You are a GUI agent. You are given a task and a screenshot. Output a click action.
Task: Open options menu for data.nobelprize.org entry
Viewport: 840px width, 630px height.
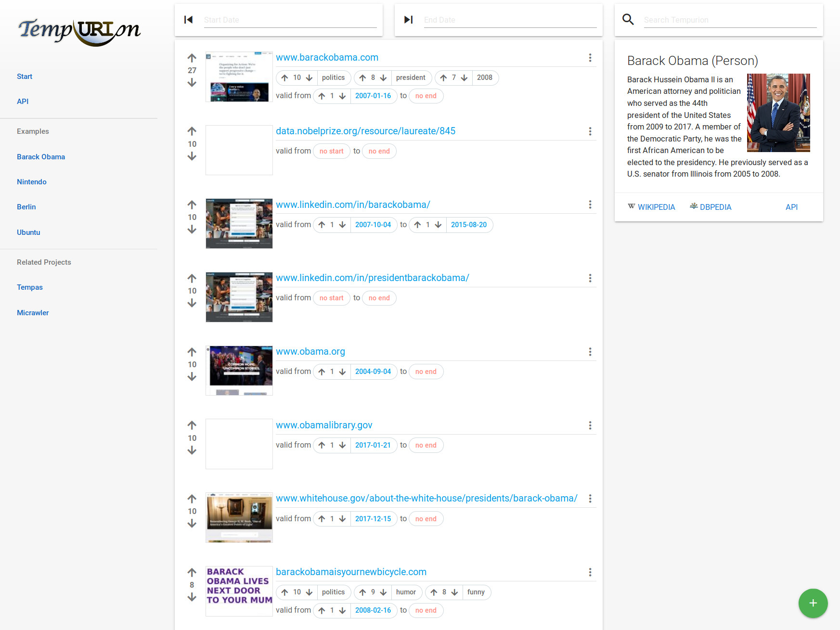pos(590,131)
